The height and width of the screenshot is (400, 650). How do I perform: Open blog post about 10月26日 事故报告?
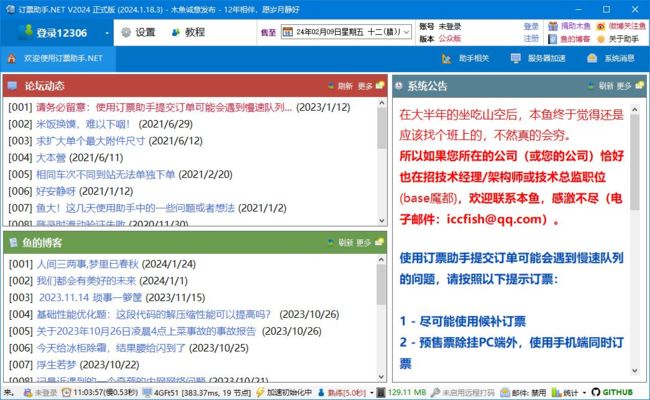146,331
